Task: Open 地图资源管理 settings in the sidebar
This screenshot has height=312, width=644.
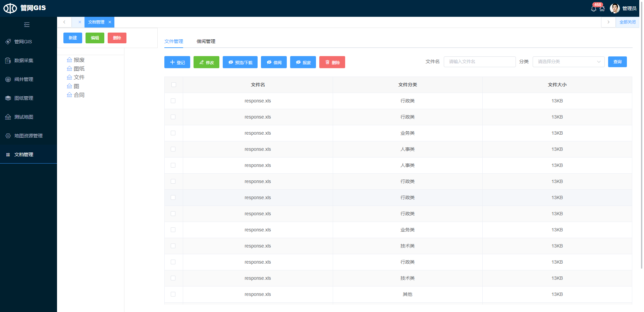Action: point(28,136)
